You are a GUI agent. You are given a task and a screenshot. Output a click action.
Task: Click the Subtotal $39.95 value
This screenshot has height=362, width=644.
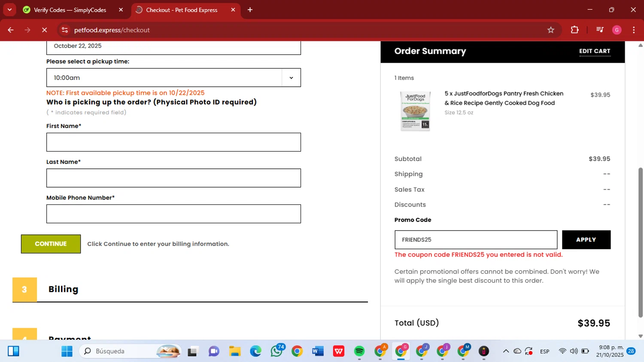599,159
